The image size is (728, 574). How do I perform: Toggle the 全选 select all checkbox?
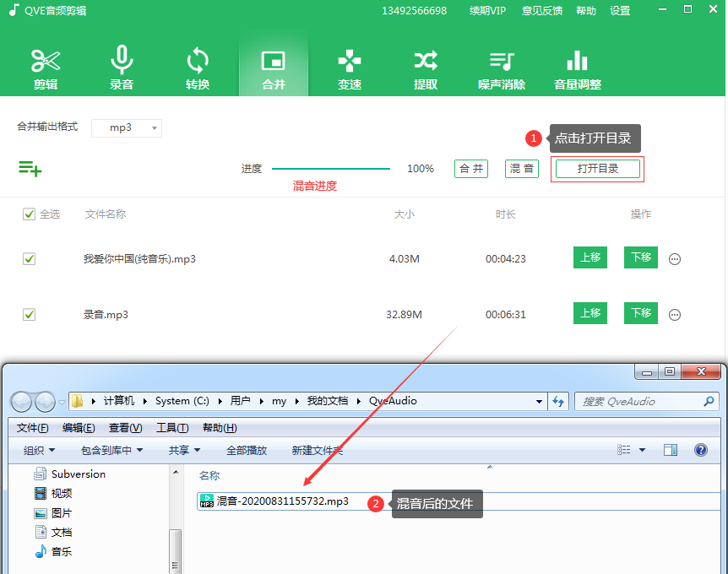(30, 214)
